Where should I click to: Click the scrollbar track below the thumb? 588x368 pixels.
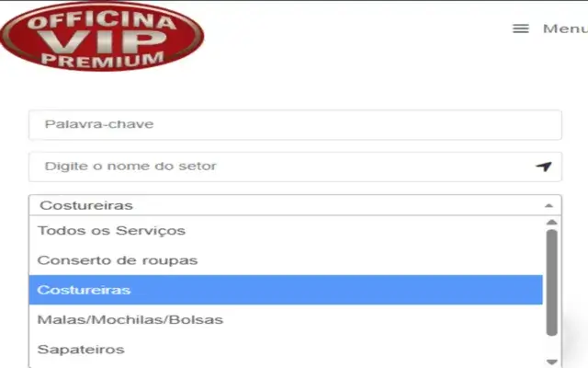[x=551, y=347]
